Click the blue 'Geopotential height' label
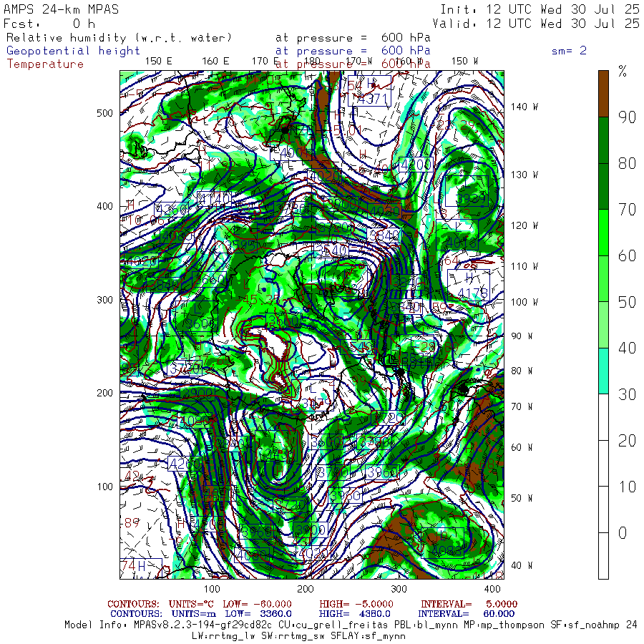The width and height of the screenshot is (644, 644). coord(73,51)
